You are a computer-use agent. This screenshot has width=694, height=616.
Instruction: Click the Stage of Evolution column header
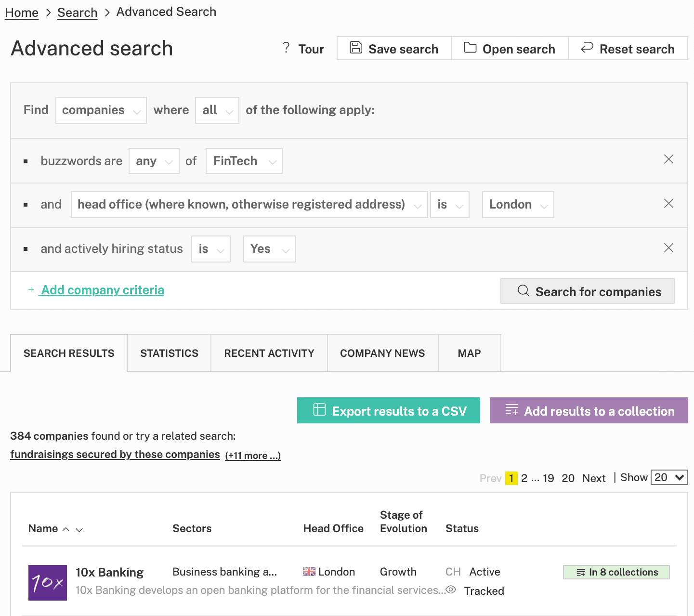(404, 522)
